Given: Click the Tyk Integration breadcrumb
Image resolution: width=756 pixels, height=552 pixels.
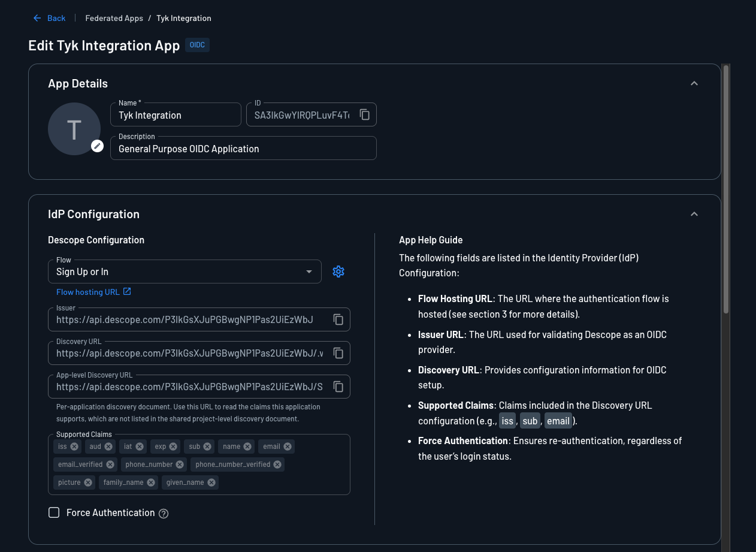Looking at the screenshot, I should [184, 18].
